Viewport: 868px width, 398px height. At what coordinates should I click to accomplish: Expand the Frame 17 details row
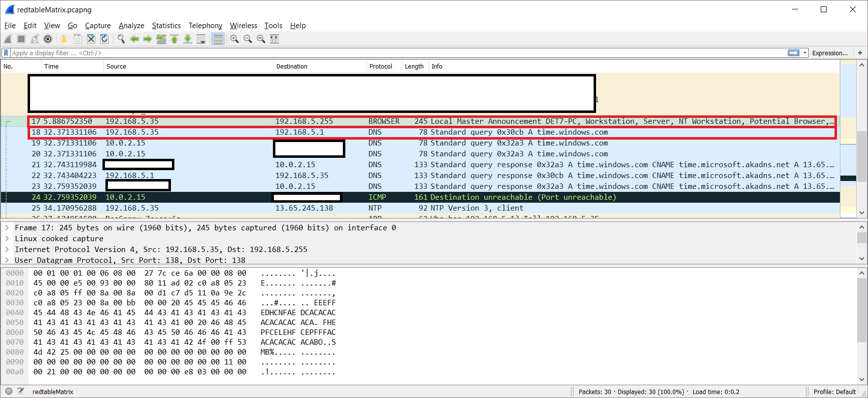pos(7,228)
